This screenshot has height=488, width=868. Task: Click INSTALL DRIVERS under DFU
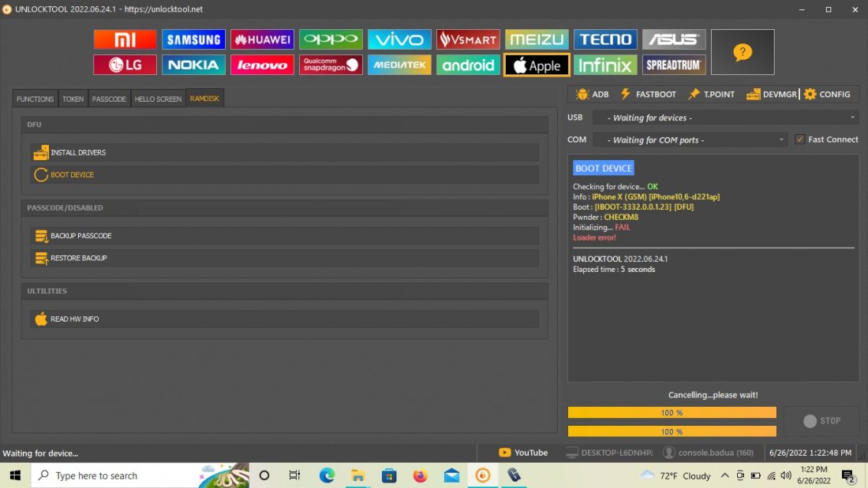point(285,152)
